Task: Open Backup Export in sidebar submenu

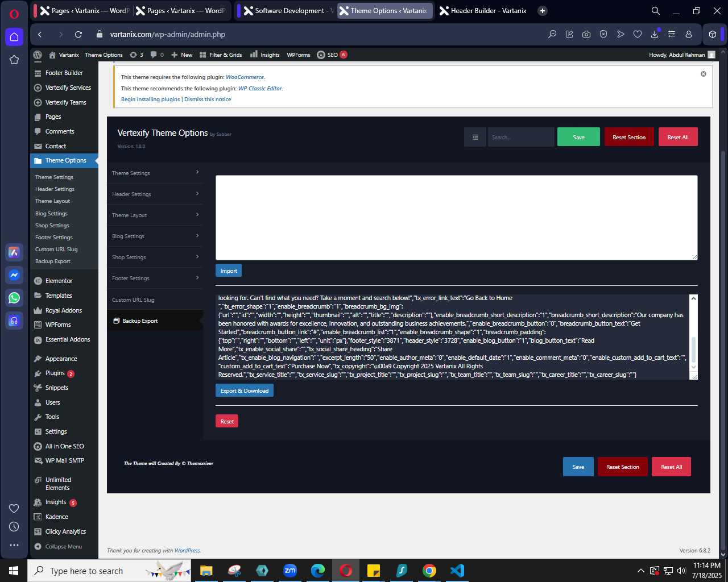Action: coord(53,261)
